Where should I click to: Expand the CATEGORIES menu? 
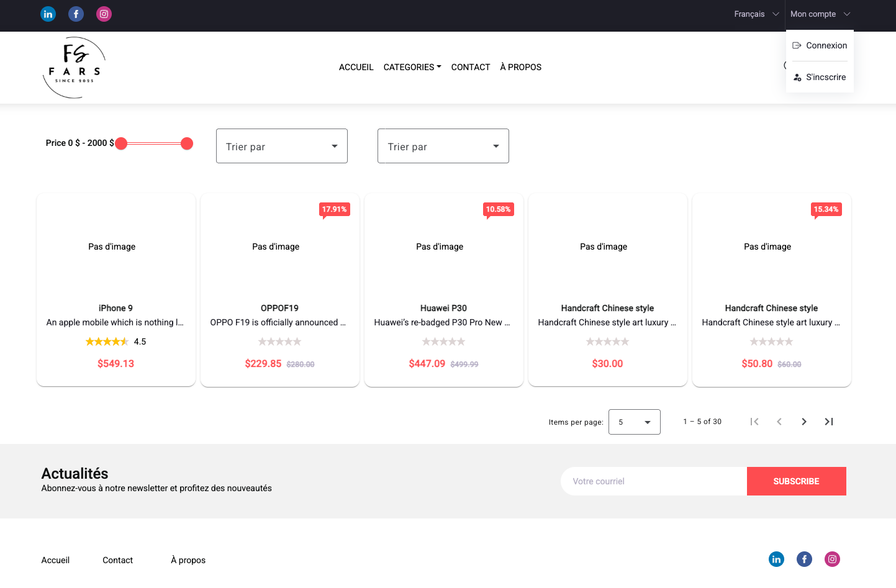tap(412, 67)
